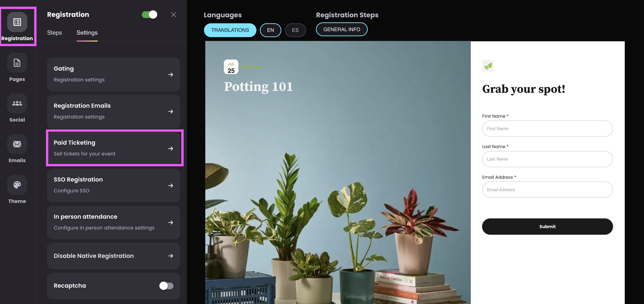Viewport: 644px width, 304px height.
Task: Select the General Info registration step
Action: tap(342, 30)
